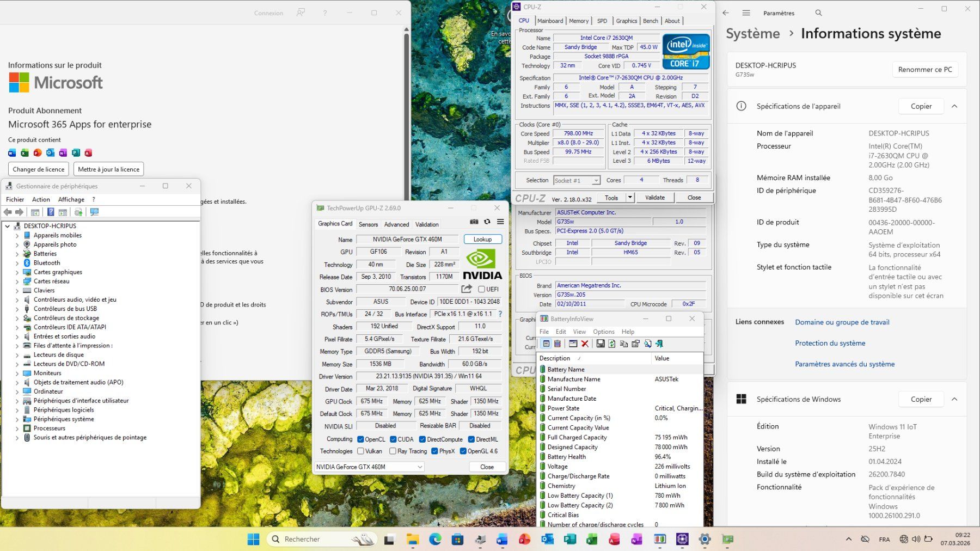Click the Save icon in BatteryInfoView toolbar

(x=600, y=344)
